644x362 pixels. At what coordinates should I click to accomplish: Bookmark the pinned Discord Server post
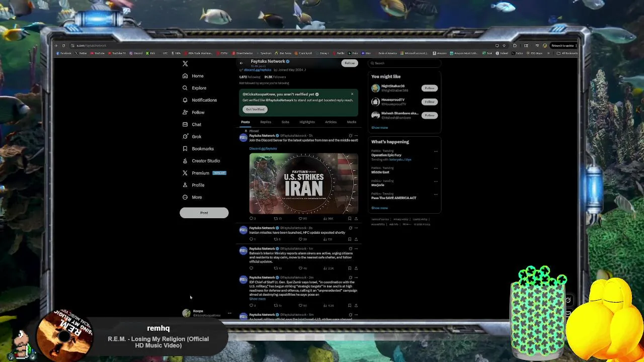point(350,219)
